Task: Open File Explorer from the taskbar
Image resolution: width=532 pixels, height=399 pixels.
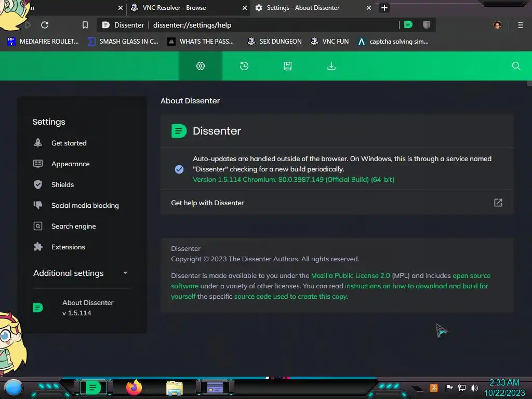Action: (175, 388)
